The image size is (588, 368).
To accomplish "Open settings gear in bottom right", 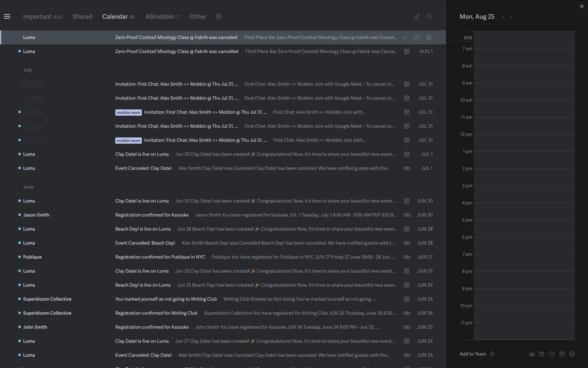I will pos(572,354).
